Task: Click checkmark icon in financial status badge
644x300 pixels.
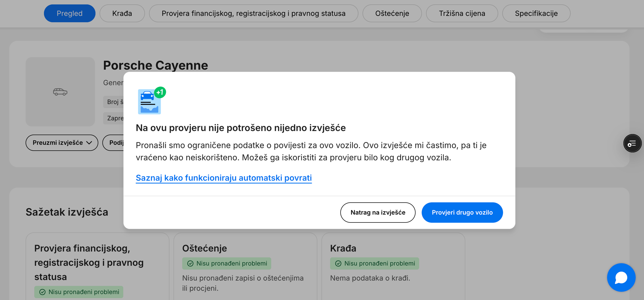Action: (42, 292)
